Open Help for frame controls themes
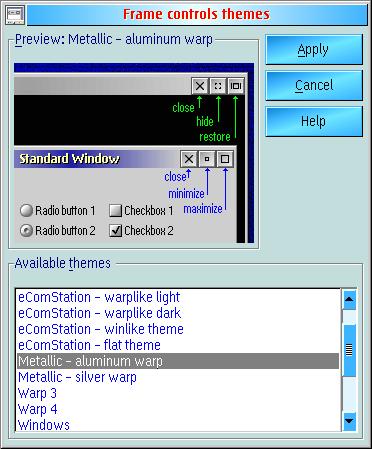372x449 pixels. coord(314,121)
